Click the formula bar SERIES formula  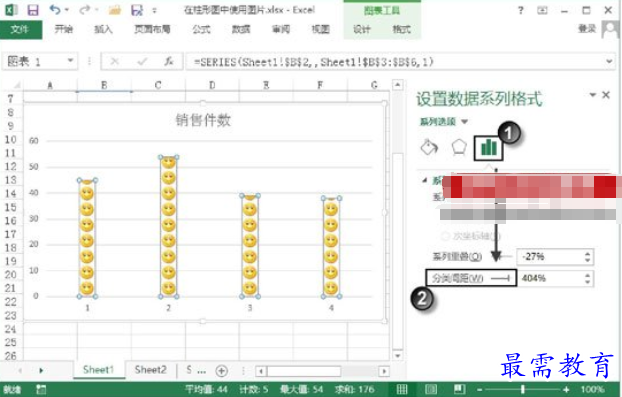tap(313, 62)
